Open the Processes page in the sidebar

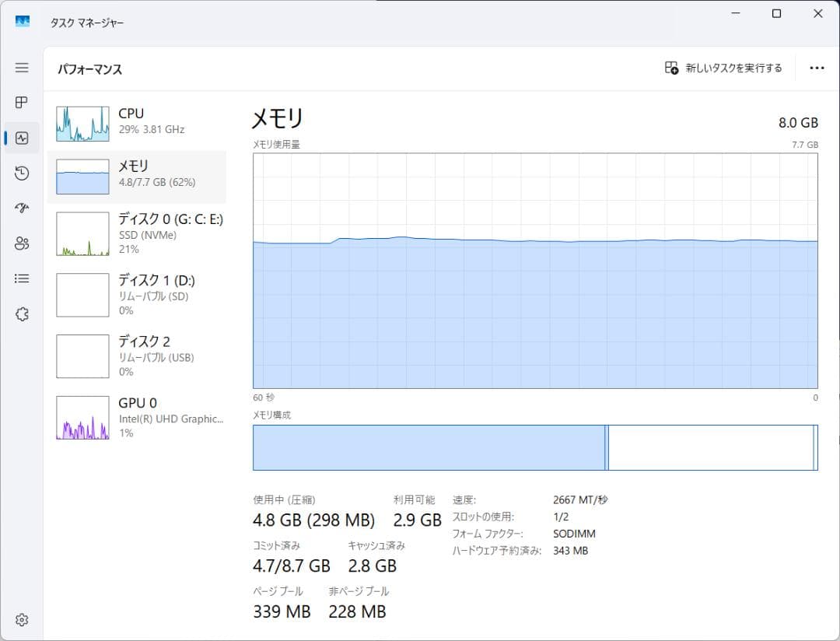[21, 103]
